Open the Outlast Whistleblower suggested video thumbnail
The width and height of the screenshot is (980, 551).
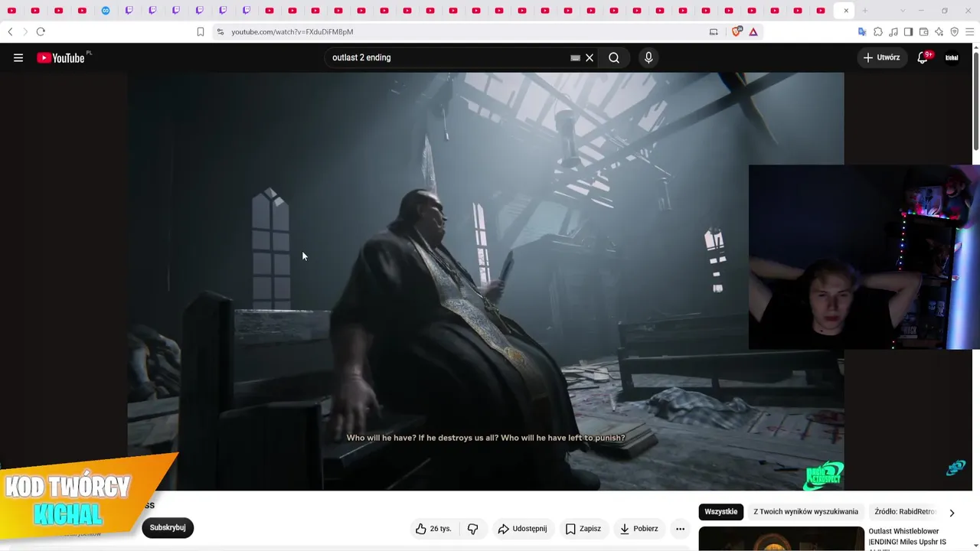781,539
